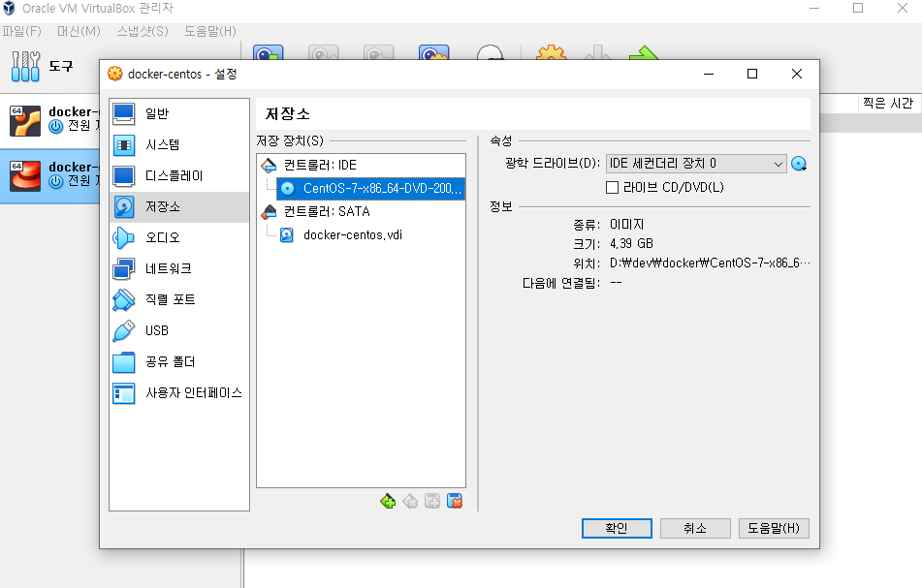This screenshot has width=922, height=588.
Task: Enable the 라이브 CD/DVD checkbox
Action: pos(612,187)
